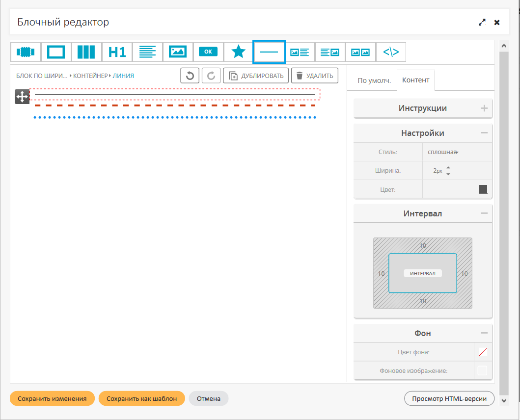Open the Контент tab
The height and width of the screenshot is (420, 520).
pos(415,80)
